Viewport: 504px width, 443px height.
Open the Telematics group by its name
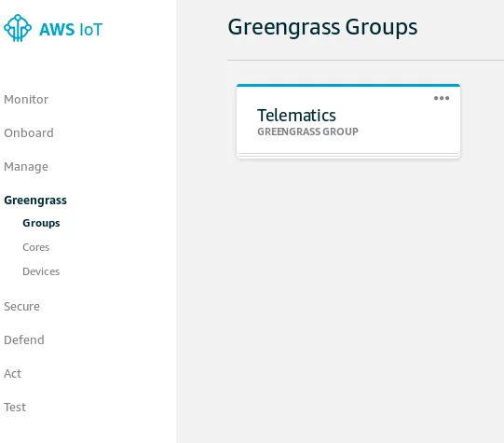(296, 115)
